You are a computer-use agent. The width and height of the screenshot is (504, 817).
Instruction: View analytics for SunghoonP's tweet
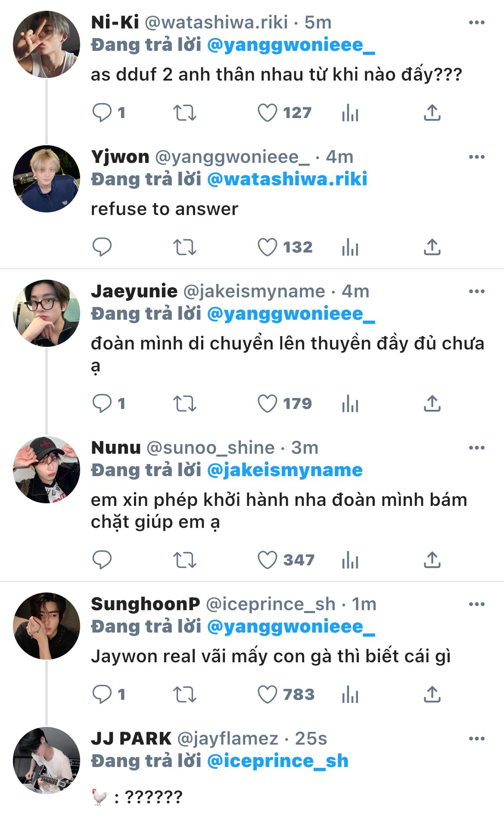(350, 695)
